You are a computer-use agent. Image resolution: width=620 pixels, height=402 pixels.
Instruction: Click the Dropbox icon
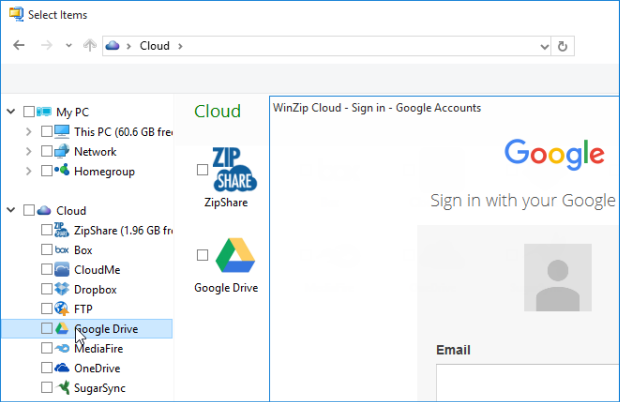click(x=62, y=289)
